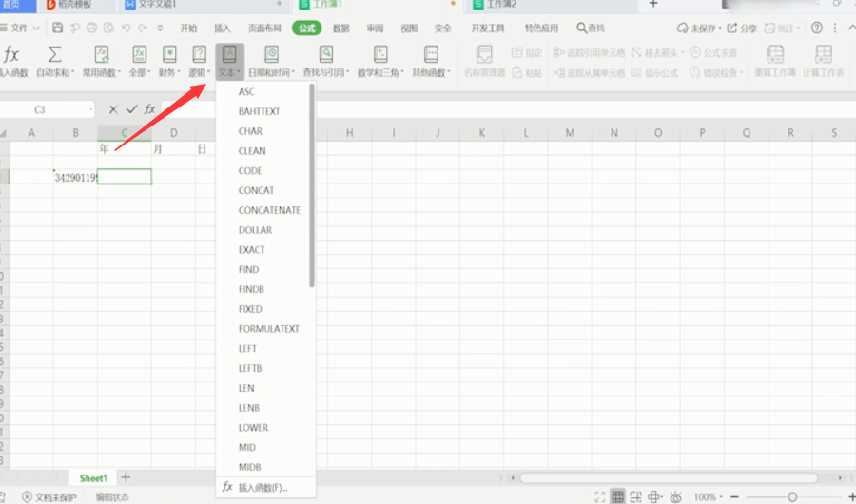Click the Help question mark icon
Image resolution: width=856 pixels, height=504 pixels.
[817, 28]
